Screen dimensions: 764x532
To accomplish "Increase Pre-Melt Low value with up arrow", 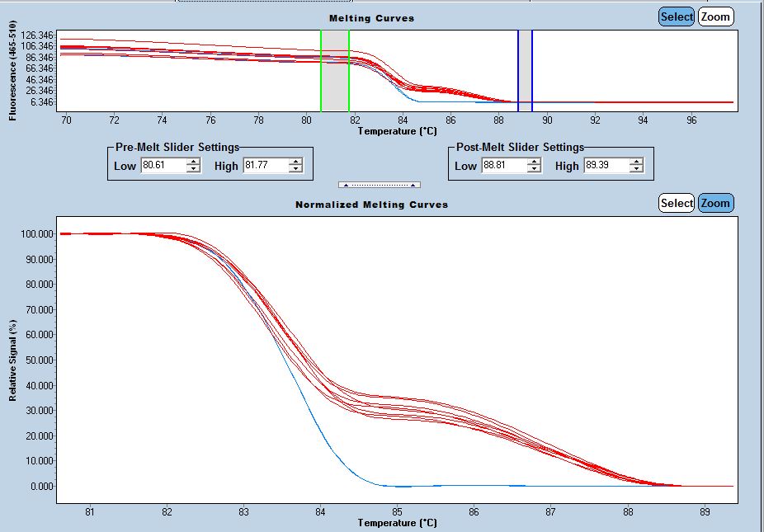I will coord(193,162).
